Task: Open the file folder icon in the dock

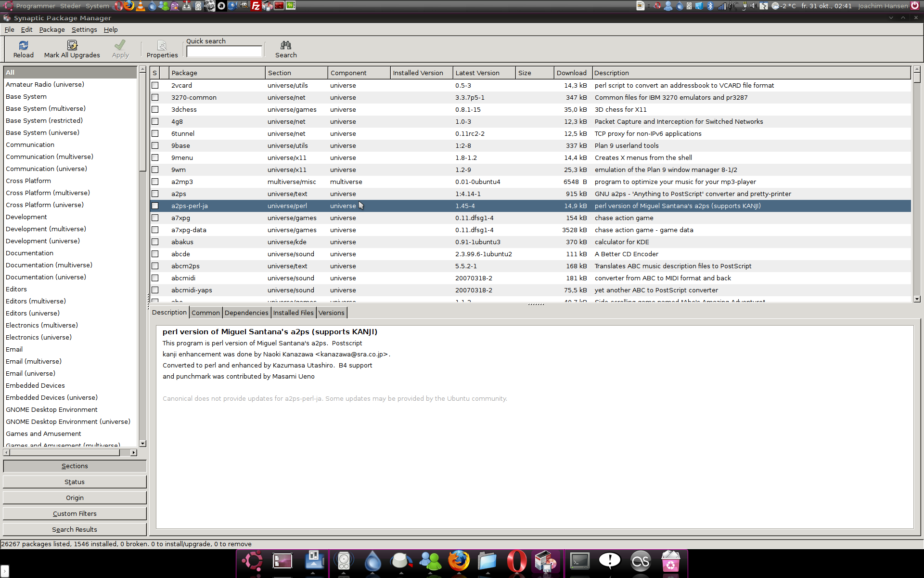Action: [487, 562]
